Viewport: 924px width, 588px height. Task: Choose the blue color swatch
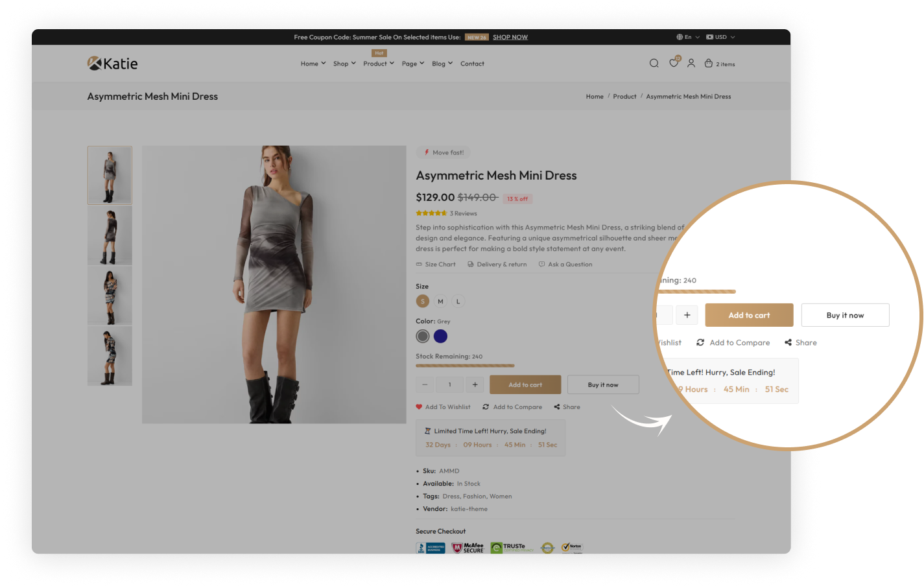(440, 336)
